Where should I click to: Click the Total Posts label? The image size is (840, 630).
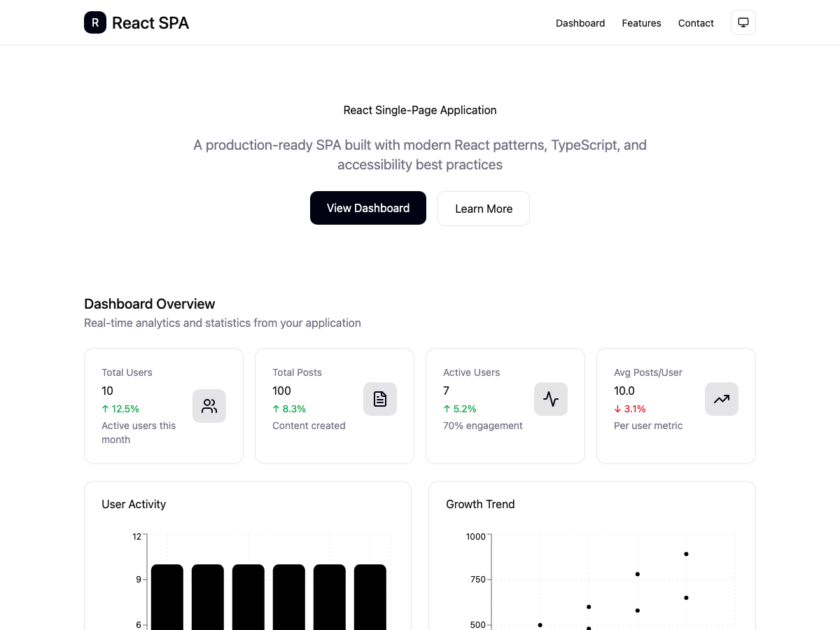297,372
